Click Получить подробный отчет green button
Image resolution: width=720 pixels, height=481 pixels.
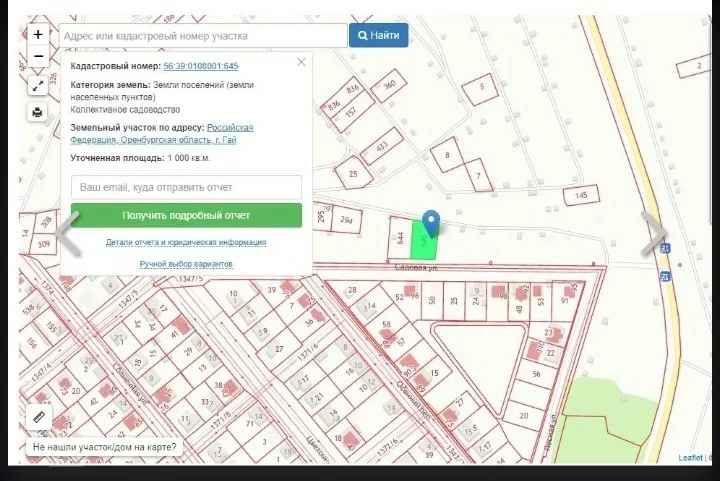pos(186,215)
